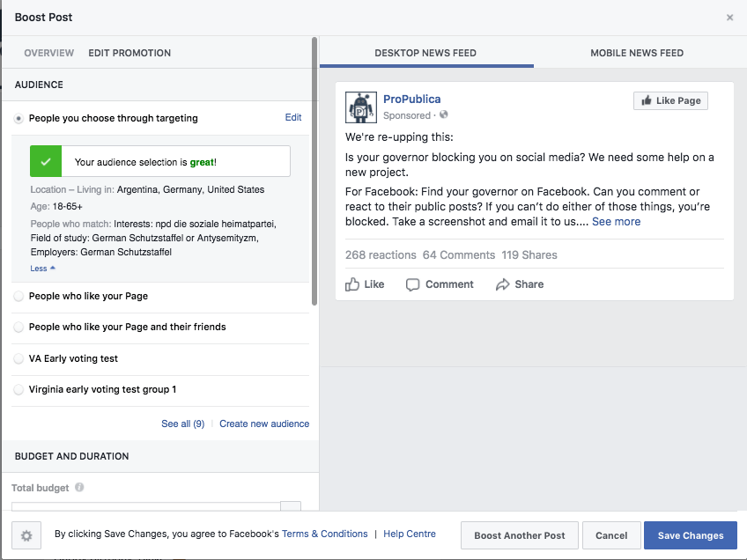The height and width of the screenshot is (560, 747).
Task: Click the public globe icon beside Sponsored
Action: click(x=444, y=115)
